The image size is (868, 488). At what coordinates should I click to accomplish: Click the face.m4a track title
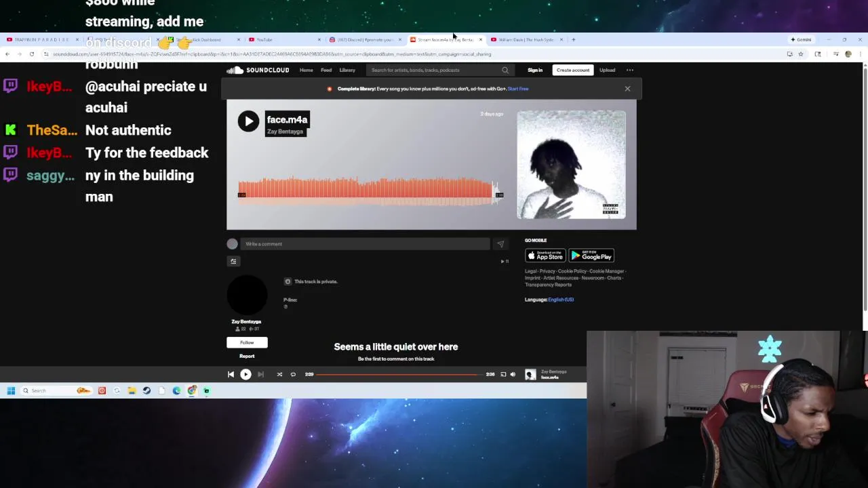(287, 119)
